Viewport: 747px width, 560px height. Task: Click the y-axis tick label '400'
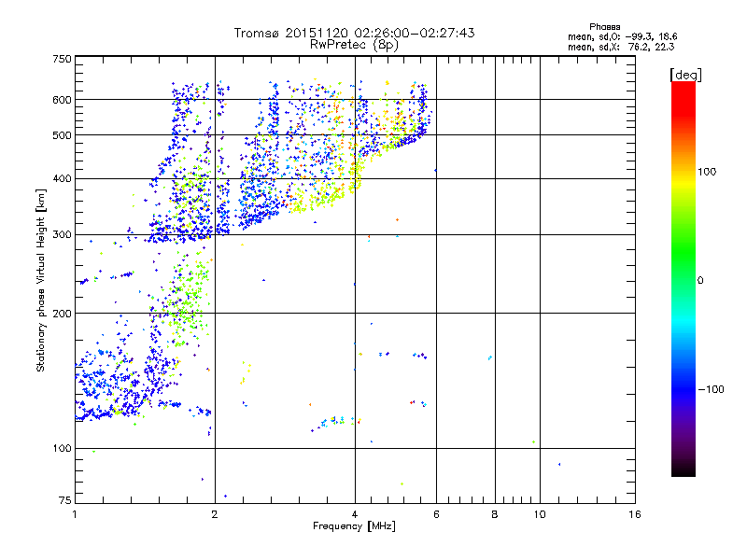click(62, 179)
